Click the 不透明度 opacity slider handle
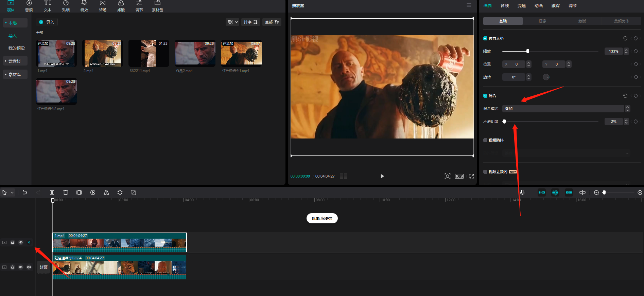 [x=504, y=122]
